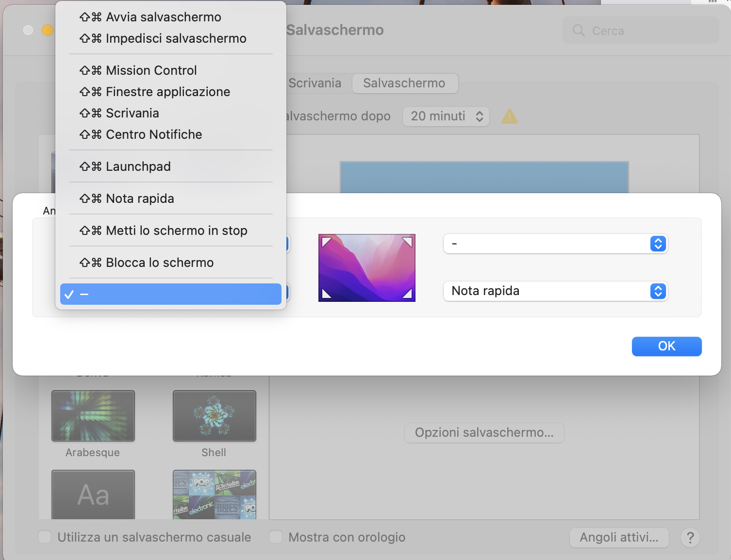The height and width of the screenshot is (560, 731).
Task: Select the Shell screensaver thumbnail
Action: point(214,416)
